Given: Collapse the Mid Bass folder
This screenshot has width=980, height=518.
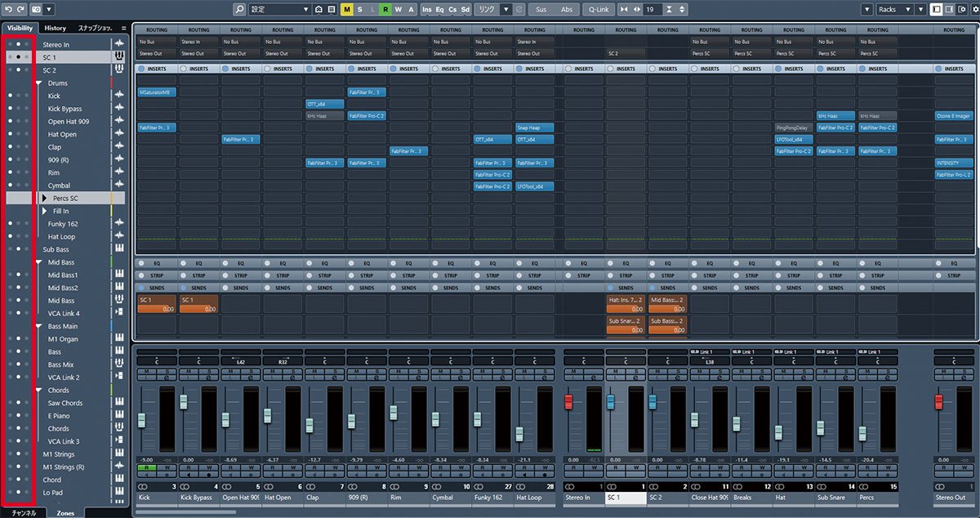Looking at the screenshot, I should [x=38, y=262].
